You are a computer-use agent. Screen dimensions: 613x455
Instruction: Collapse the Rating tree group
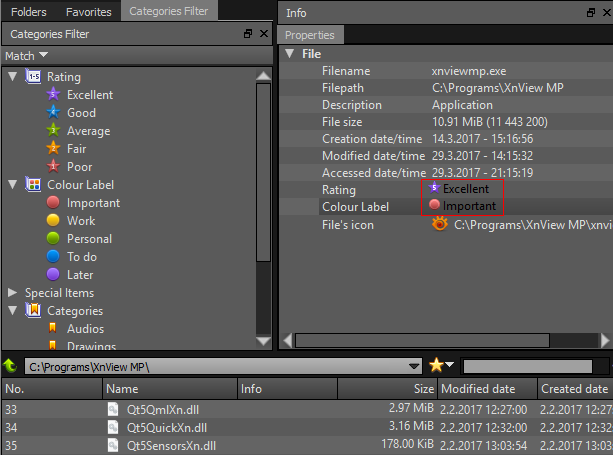tap(13, 76)
